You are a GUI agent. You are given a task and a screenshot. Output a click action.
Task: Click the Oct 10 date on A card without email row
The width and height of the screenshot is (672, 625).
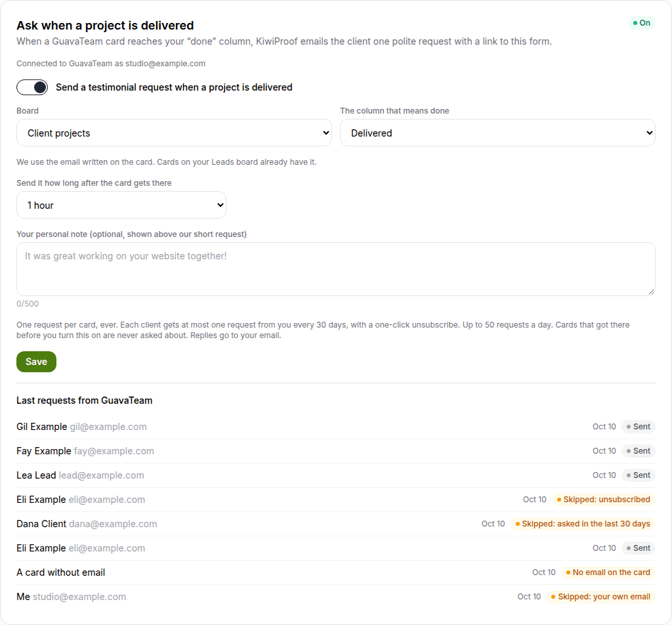[x=544, y=572]
